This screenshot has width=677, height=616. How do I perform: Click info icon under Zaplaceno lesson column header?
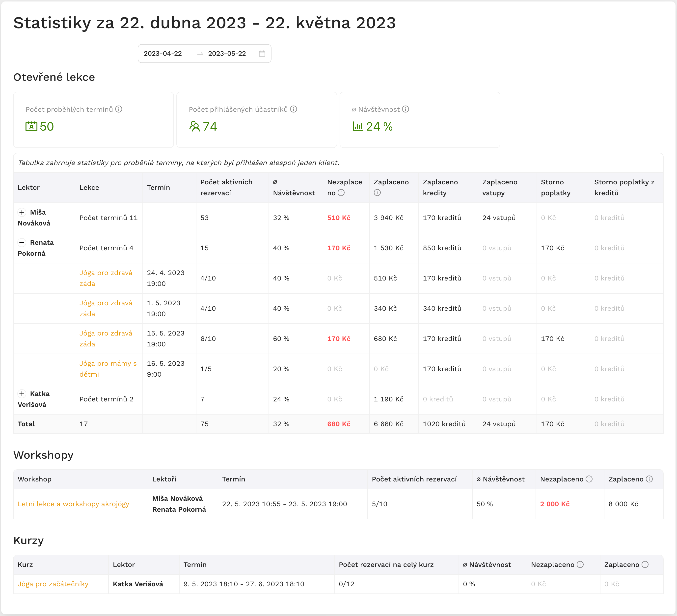point(377,193)
